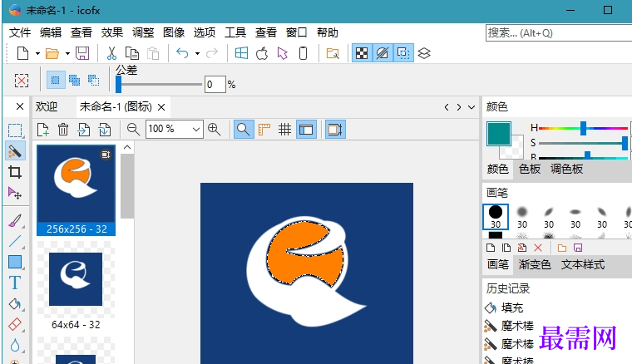Viewport: 632px width, 364px height.
Task: Zoom in with the plus magnifier
Action: [214, 130]
